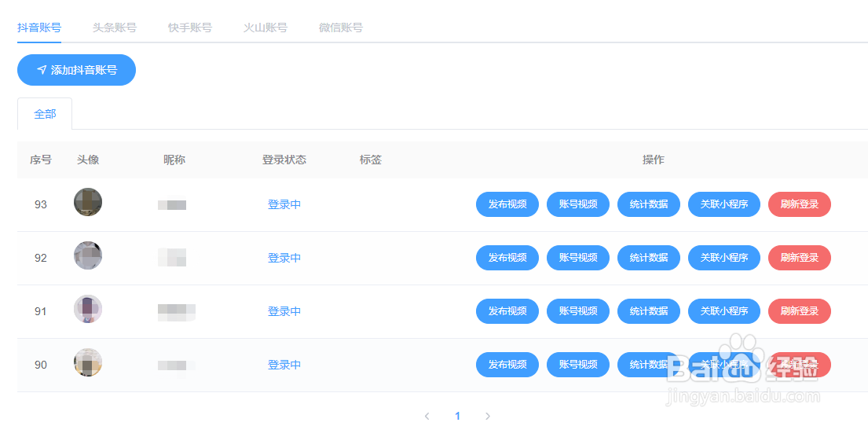The width and height of the screenshot is (868, 426).
Task: Click the 添加抖音账号 button
Action: click(x=76, y=70)
